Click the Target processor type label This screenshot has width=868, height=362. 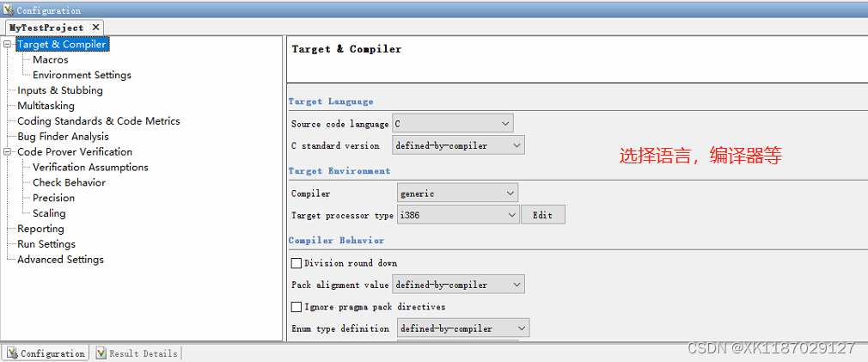click(342, 216)
